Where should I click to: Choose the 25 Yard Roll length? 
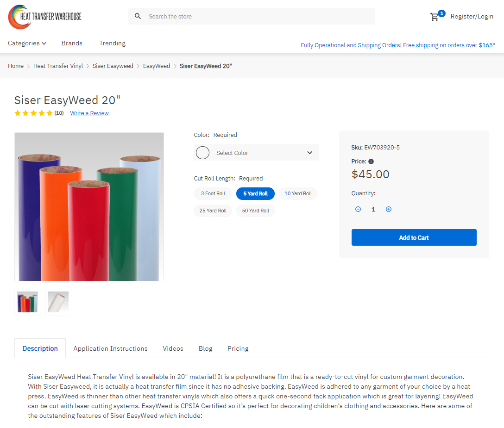(213, 211)
